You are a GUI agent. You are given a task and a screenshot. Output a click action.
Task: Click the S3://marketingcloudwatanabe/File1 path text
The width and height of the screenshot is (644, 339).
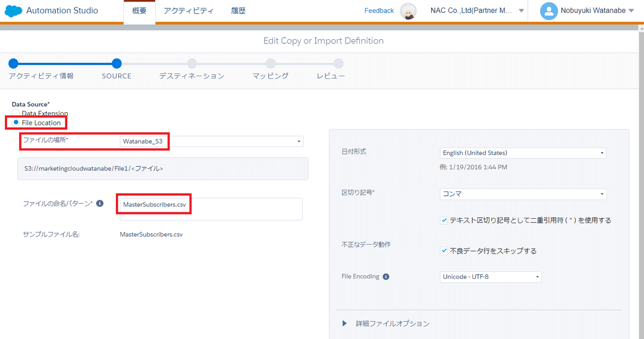point(93,168)
